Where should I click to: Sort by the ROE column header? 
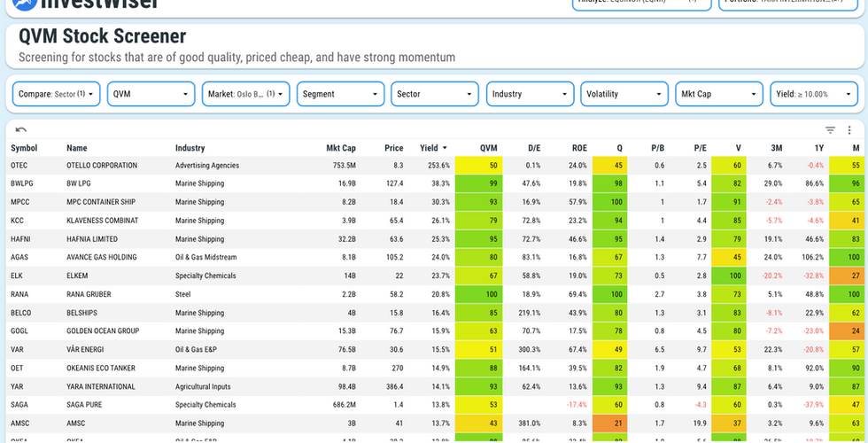tap(579, 148)
